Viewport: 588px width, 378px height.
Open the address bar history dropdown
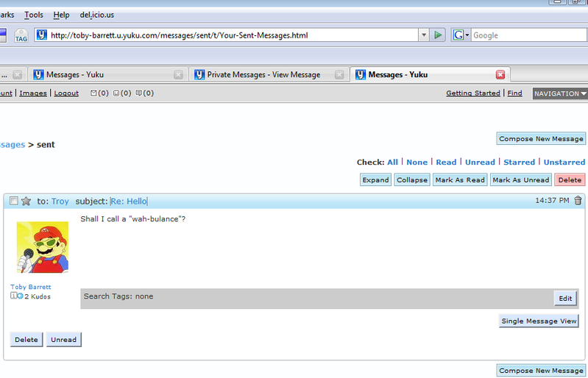click(423, 35)
